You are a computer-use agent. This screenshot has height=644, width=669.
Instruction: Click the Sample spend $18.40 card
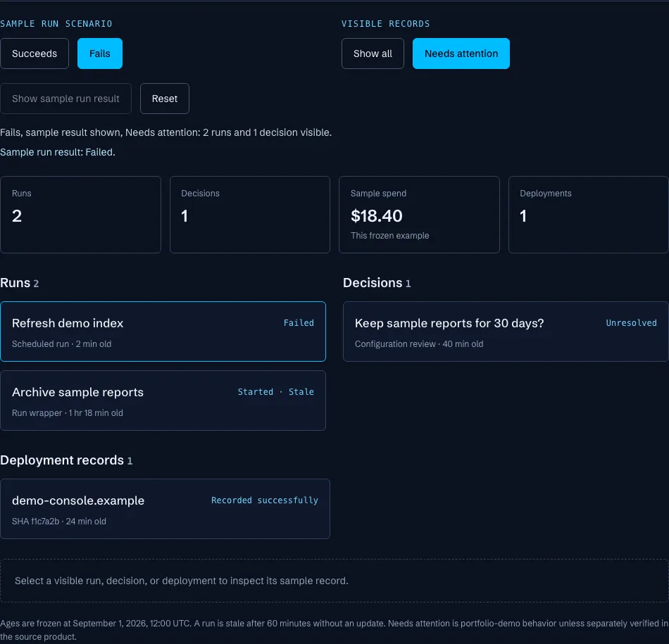tap(419, 215)
